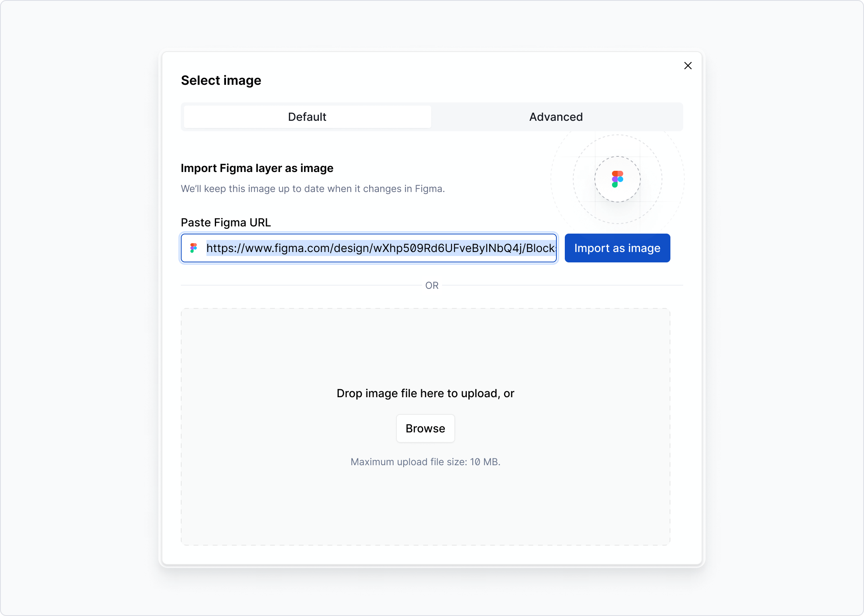
Task: Click the small Figma glyph before the link text
Action: 194,248
